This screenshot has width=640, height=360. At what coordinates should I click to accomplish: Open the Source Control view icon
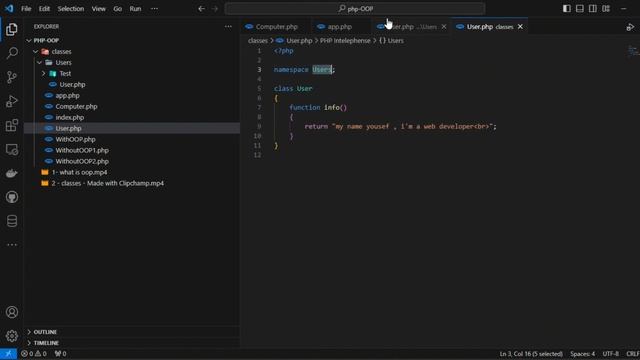(12, 77)
